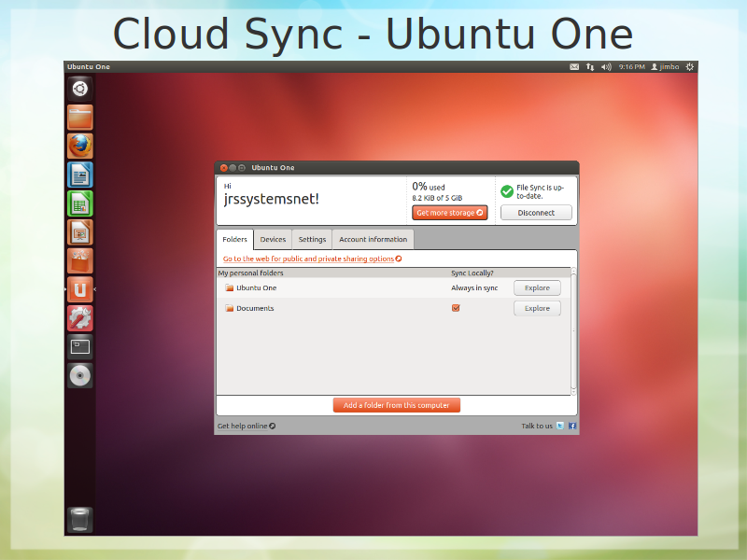This screenshot has height=560, width=747.
Task: Open the network indicator in the top panel
Action: click(x=590, y=67)
